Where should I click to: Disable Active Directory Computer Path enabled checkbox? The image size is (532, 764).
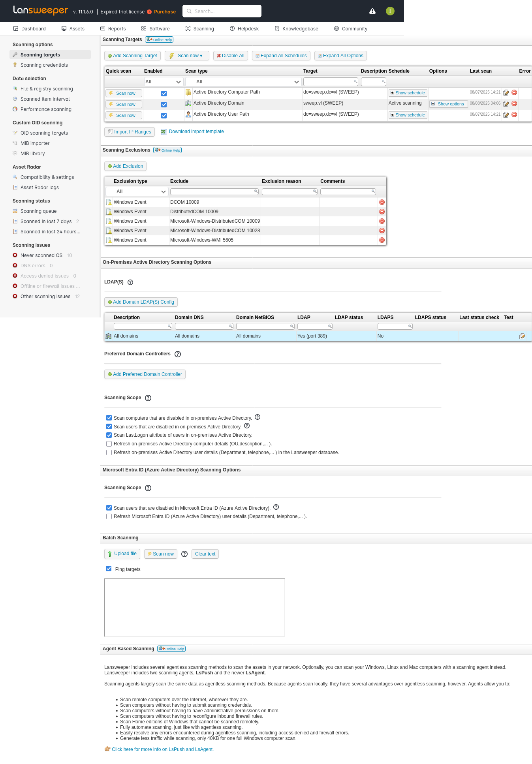164,94
